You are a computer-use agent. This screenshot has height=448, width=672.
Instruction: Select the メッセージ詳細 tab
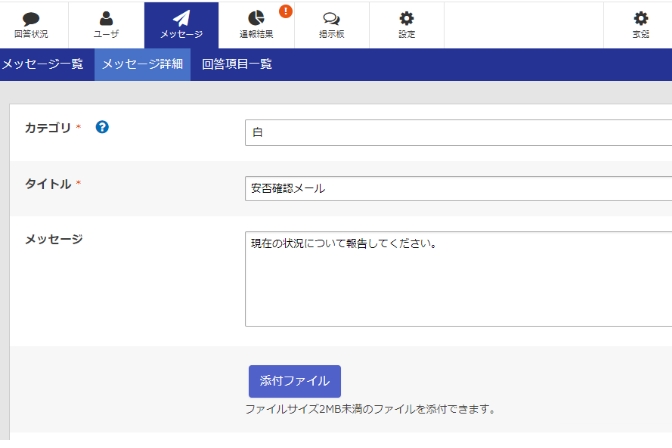142,64
